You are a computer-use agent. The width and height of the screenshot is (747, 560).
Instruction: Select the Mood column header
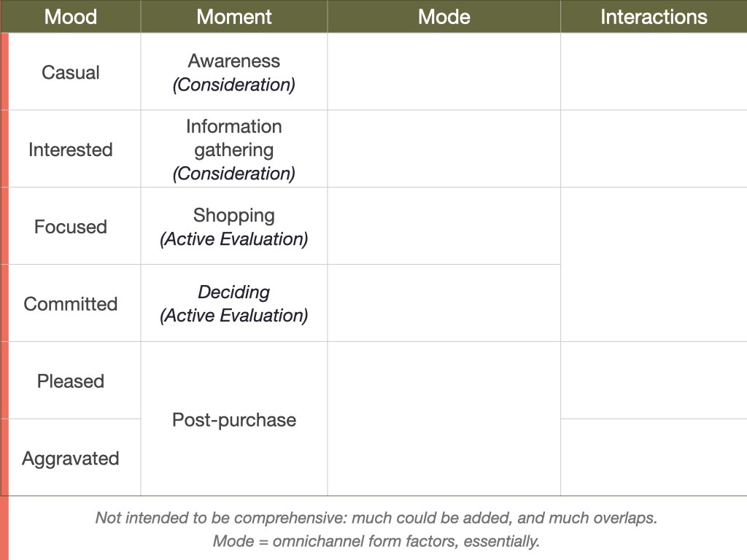click(71, 17)
